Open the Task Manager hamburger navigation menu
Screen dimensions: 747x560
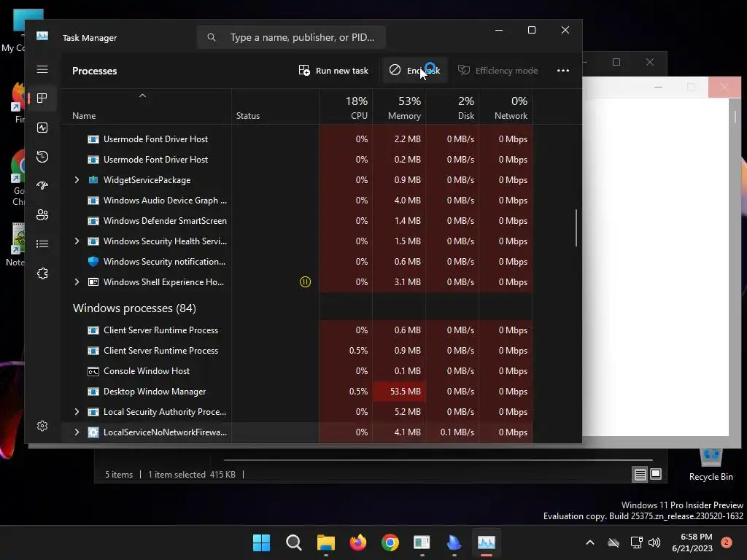click(42, 69)
